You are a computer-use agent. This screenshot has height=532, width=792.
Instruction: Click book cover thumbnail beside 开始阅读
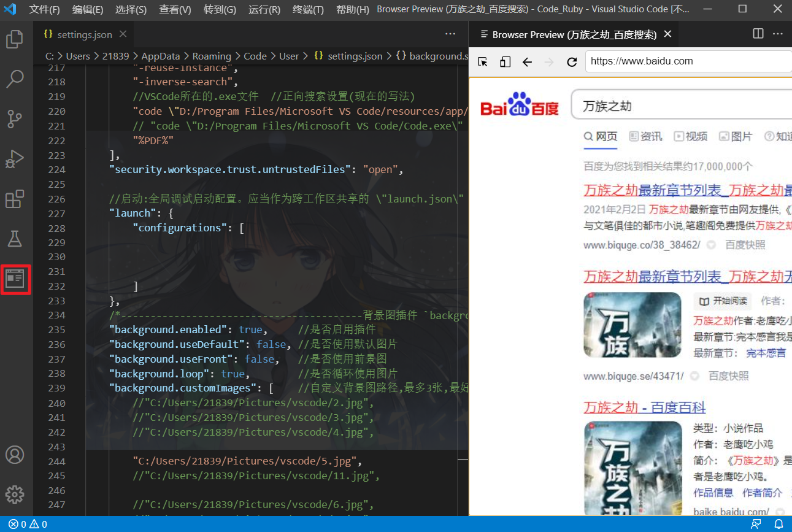632,325
